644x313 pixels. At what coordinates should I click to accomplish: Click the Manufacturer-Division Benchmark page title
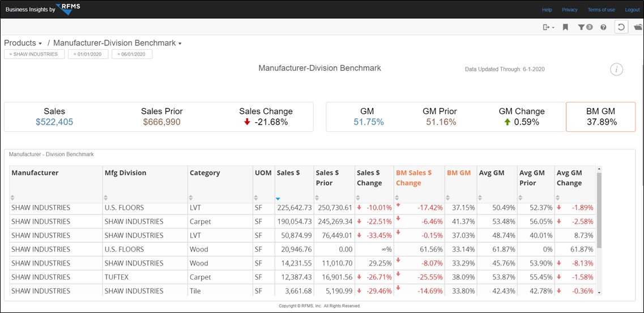coord(320,68)
